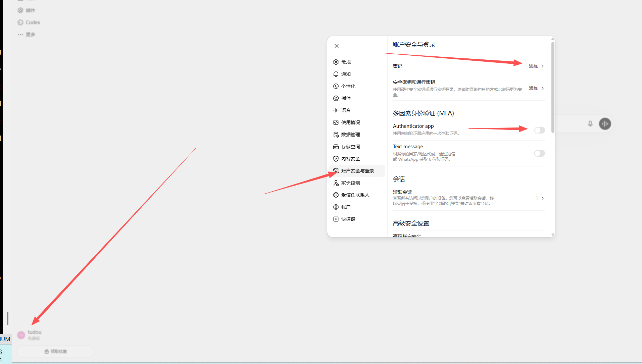Click the 家长控制 person icon
642x364 pixels.
(x=336, y=183)
